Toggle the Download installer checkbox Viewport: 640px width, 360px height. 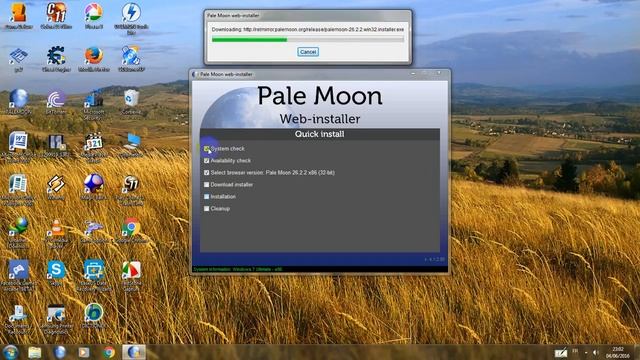point(207,184)
